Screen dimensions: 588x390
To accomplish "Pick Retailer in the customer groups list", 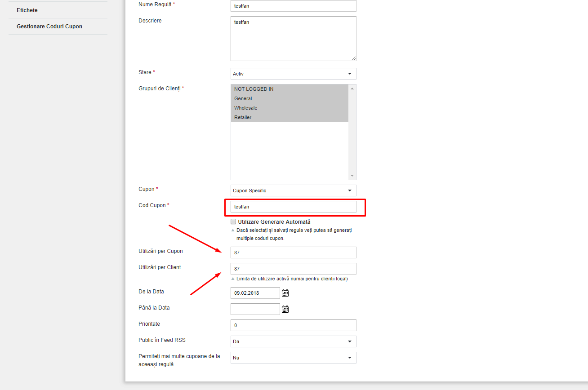I will click(290, 117).
